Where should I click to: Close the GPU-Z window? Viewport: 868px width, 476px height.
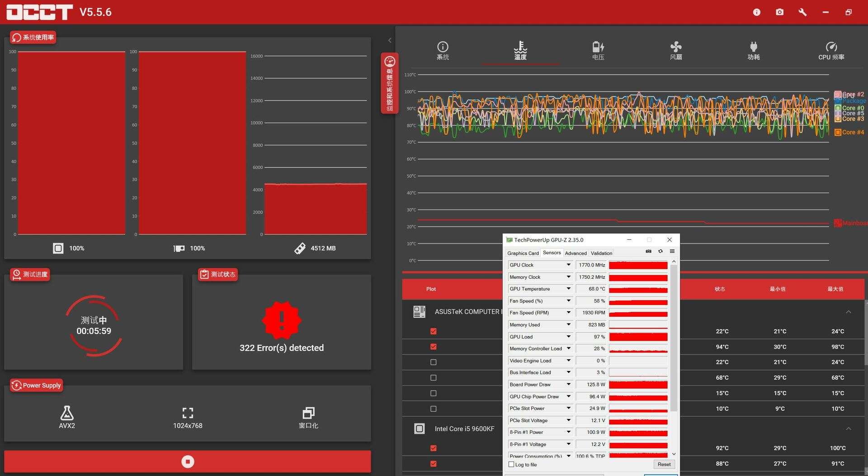click(x=670, y=240)
